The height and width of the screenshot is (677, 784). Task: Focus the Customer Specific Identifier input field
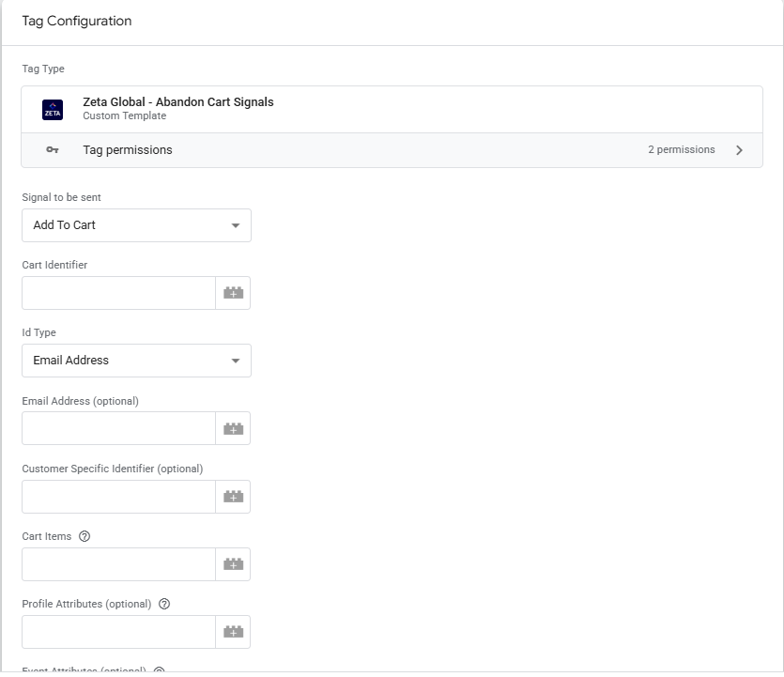coord(118,497)
